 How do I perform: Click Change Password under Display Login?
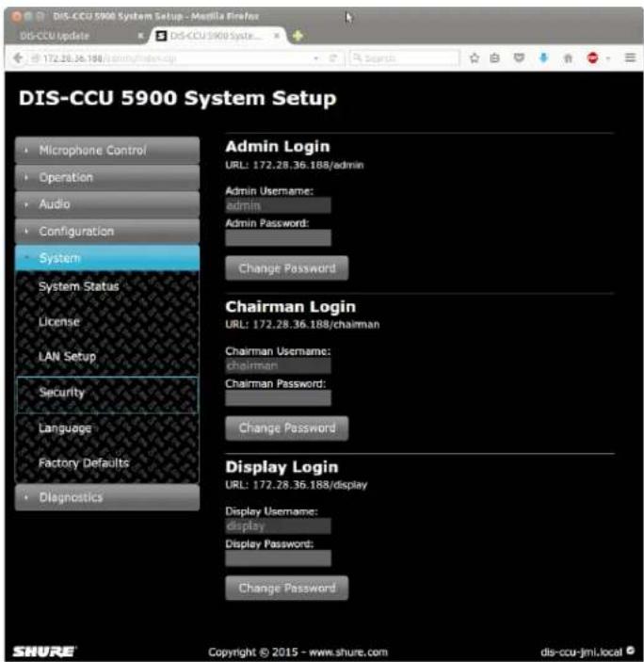point(287,588)
